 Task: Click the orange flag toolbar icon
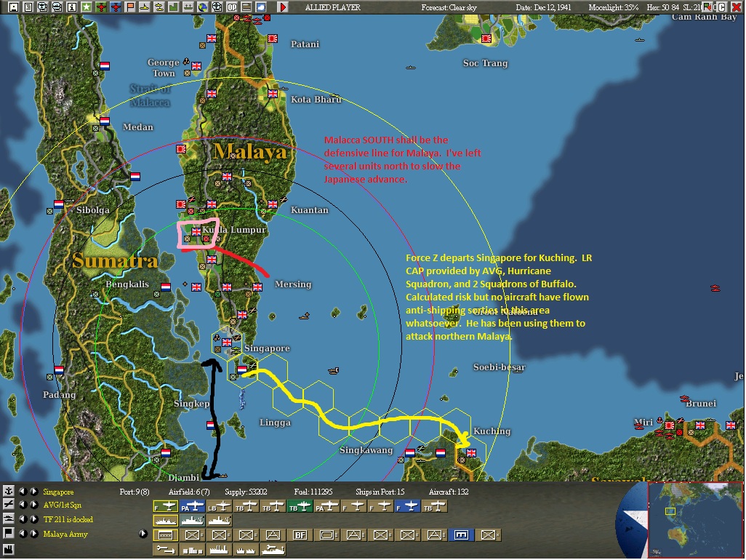coord(130,7)
